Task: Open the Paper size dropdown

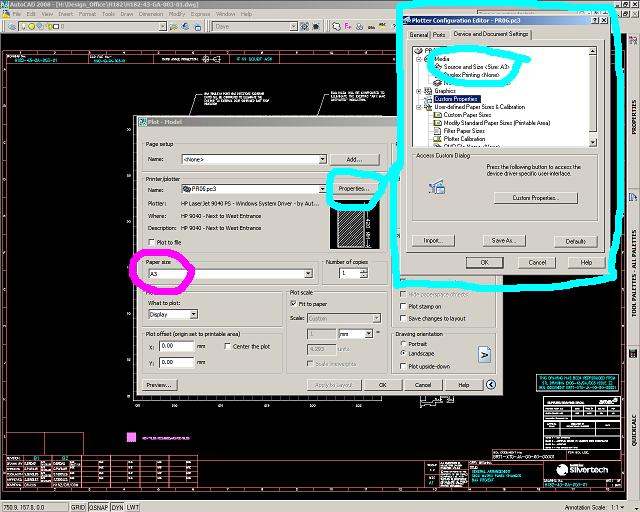Action: tap(308, 274)
